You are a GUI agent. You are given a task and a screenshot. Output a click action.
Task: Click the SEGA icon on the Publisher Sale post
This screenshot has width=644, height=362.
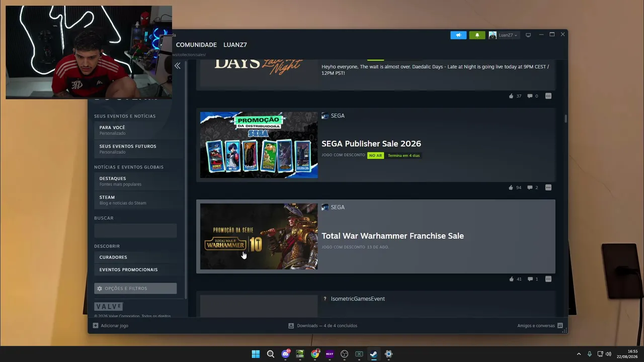click(325, 116)
